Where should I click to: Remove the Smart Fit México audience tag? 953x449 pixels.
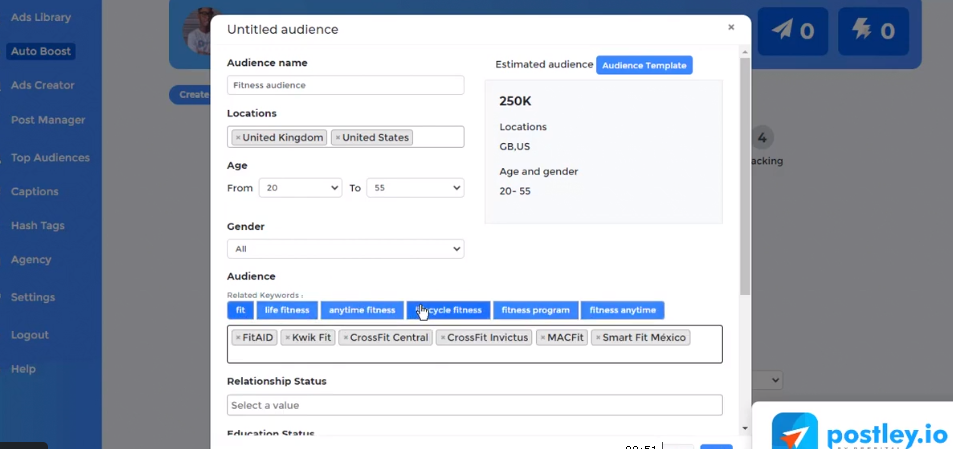click(598, 338)
